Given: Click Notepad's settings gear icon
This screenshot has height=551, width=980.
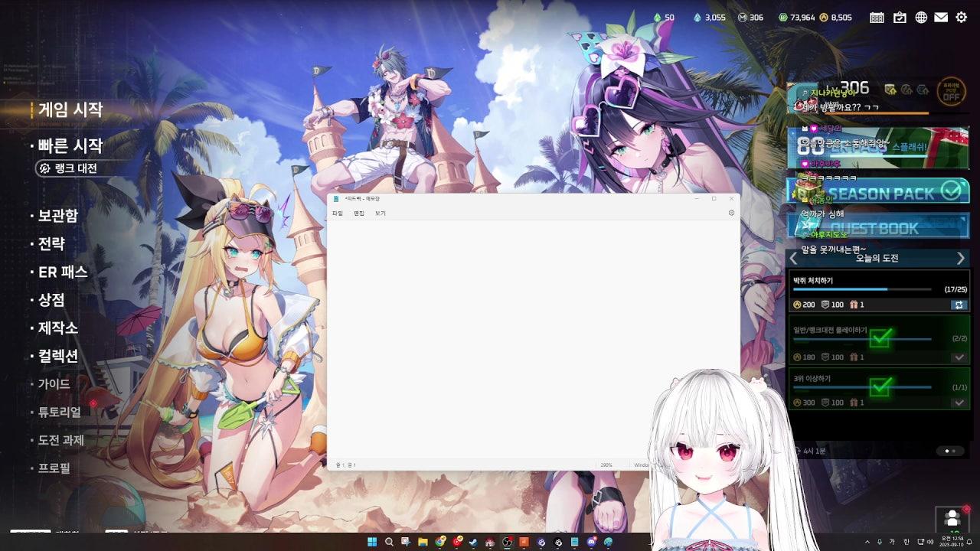Looking at the screenshot, I should point(731,213).
